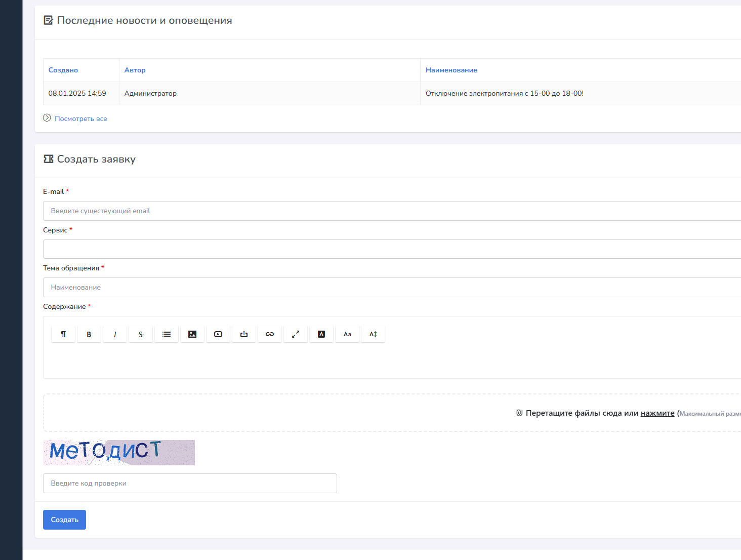Insert an image into content
This screenshot has width=741, height=560.
coord(192,334)
